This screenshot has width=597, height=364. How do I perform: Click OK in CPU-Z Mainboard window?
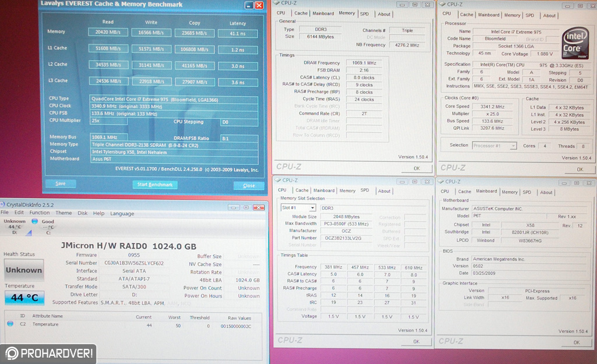(x=577, y=342)
